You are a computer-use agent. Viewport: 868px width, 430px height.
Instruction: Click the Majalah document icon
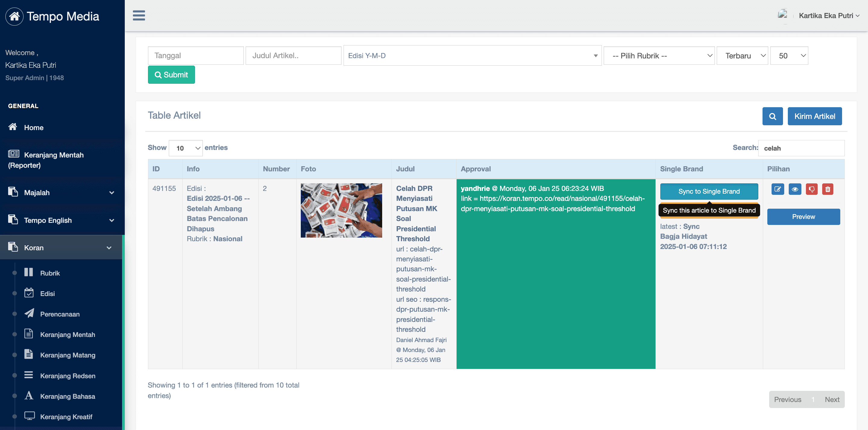[13, 192]
